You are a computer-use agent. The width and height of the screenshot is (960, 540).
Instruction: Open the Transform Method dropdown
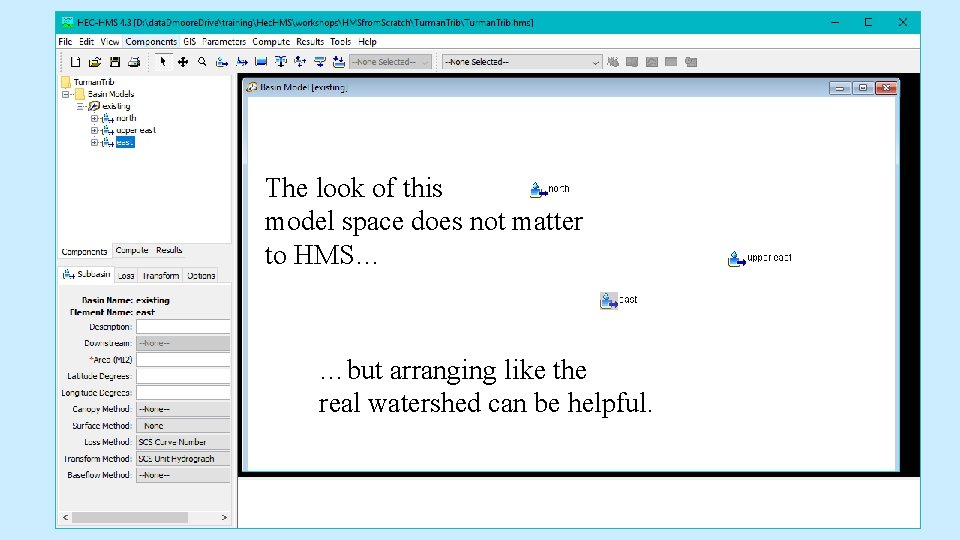[x=183, y=459]
